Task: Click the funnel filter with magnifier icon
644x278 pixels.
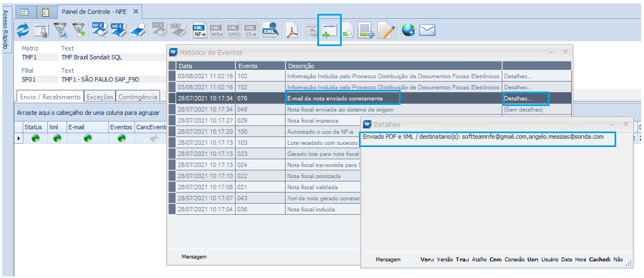Action: (60, 31)
